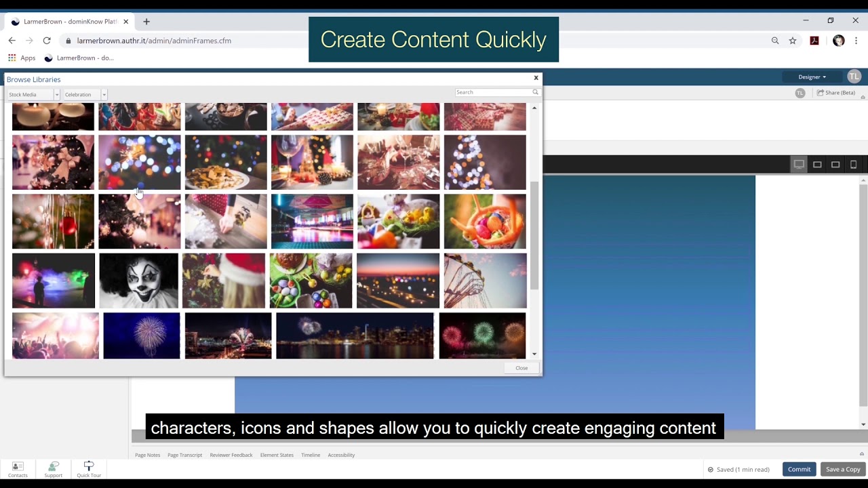Image resolution: width=868 pixels, height=488 pixels.
Task: Open the LarmerBrown bookmark
Action: click(79, 58)
